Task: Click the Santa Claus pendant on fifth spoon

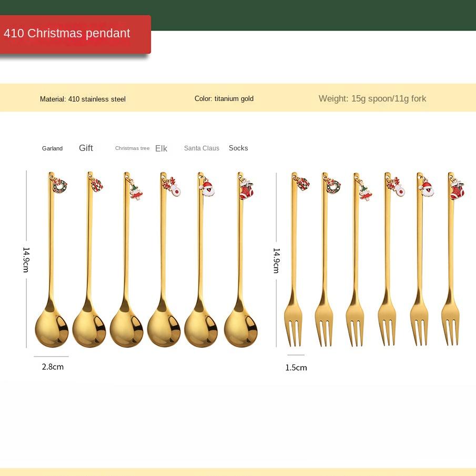Action: pyautogui.click(x=208, y=187)
